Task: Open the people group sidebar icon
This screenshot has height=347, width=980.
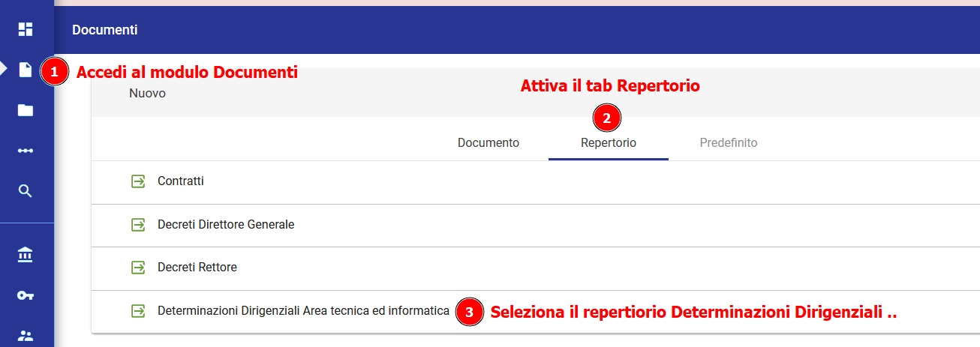Action: (26, 335)
